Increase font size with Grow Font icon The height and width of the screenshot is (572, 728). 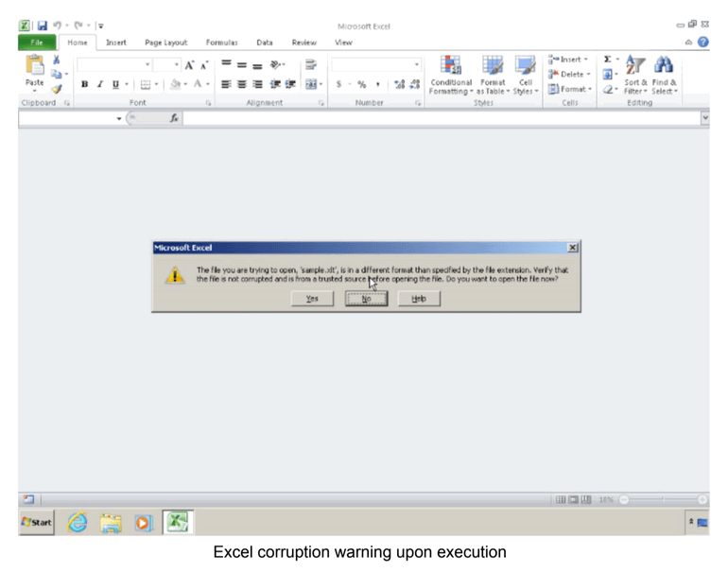click(x=189, y=65)
